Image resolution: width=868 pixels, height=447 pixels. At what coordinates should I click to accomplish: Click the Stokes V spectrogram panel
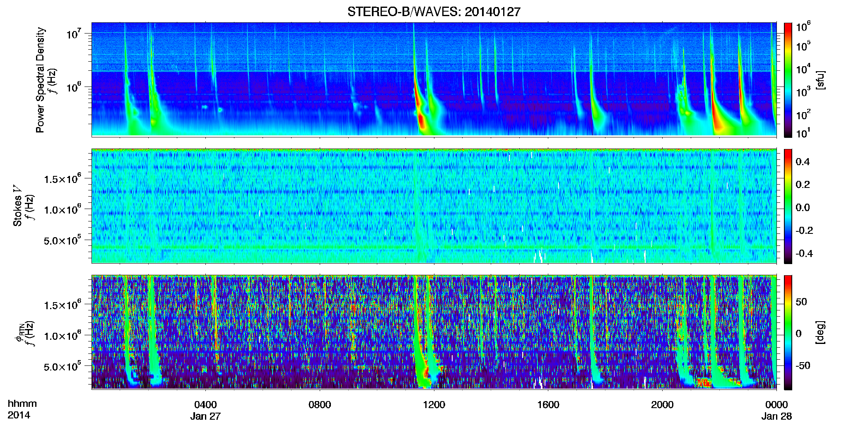pos(434,206)
